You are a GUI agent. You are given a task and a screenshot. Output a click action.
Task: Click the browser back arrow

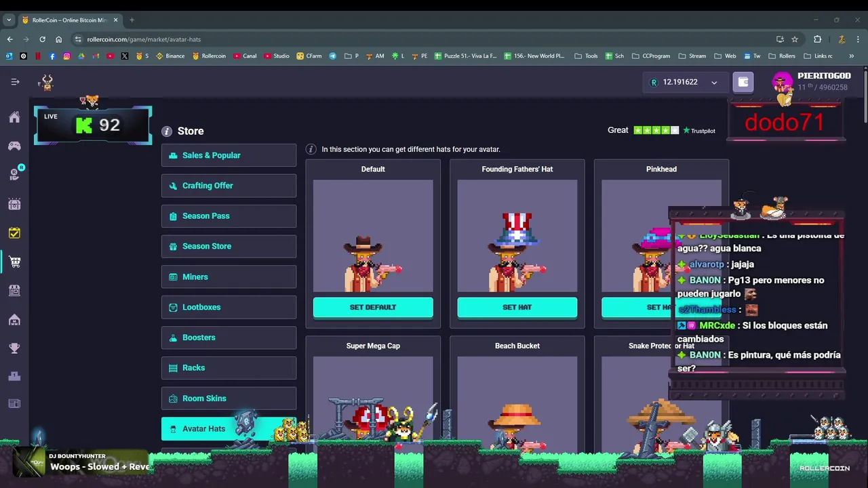[x=9, y=39]
